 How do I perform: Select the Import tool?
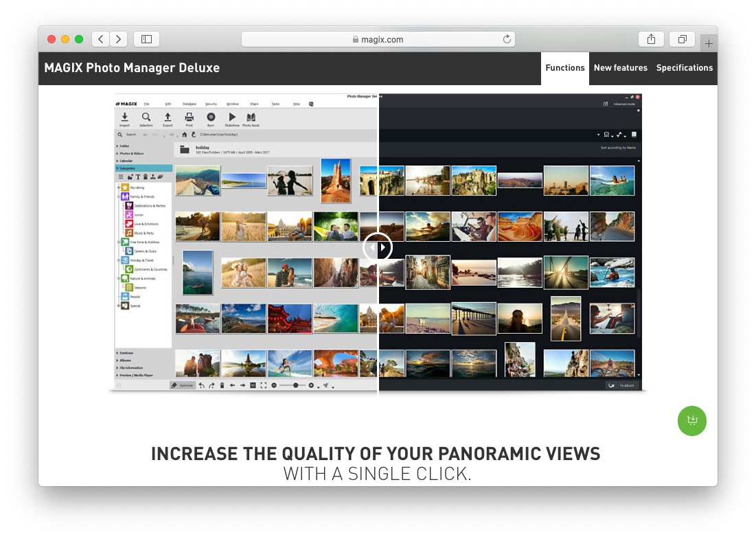click(124, 117)
